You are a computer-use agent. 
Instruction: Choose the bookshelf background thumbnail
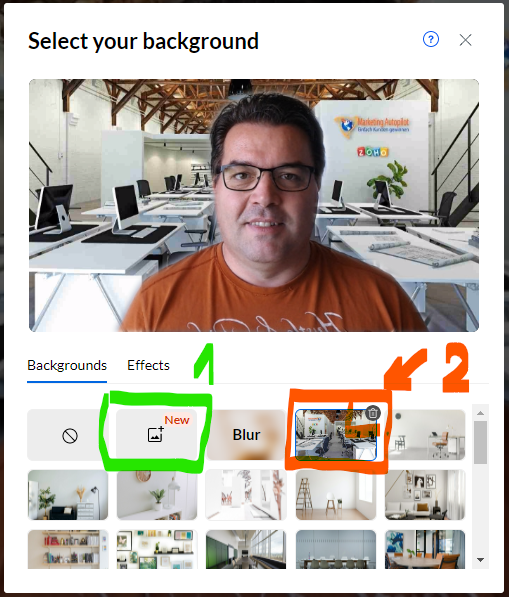click(68, 549)
